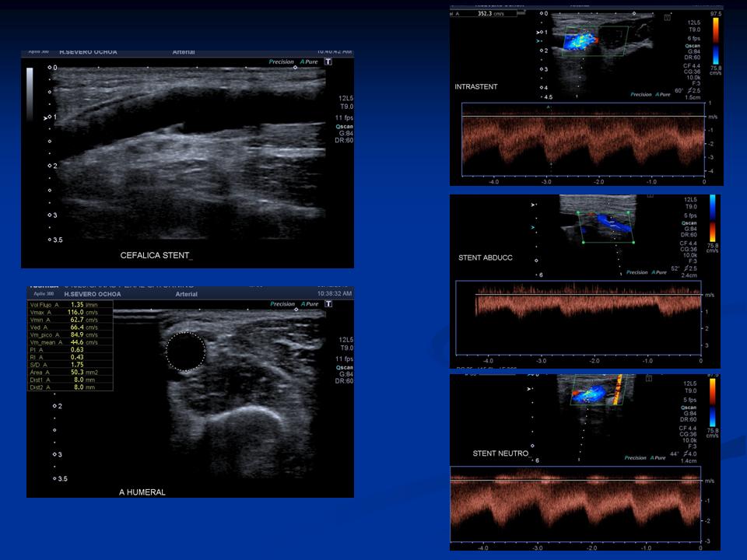
Task: Click the color velocity scale in the Stent Abducc image
Action: tap(712, 218)
